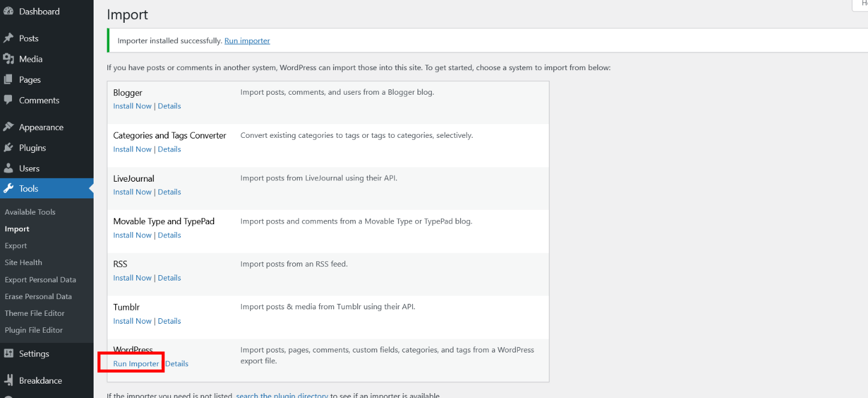Click the search the plugin directory link
This screenshot has width=868, height=398.
coord(282,396)
